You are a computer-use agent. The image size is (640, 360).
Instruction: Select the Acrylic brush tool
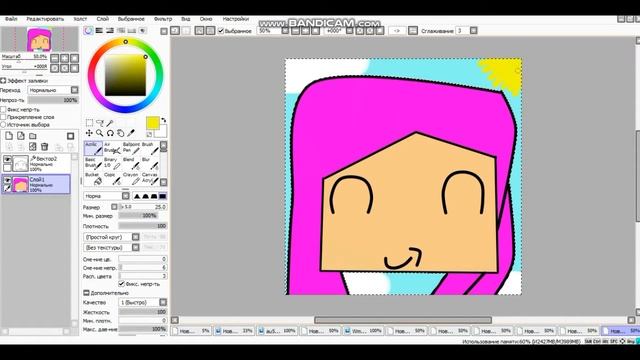93,149
